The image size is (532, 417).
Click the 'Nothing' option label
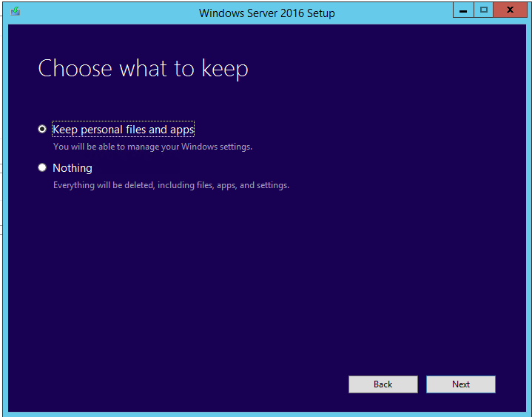coord(73,167)
